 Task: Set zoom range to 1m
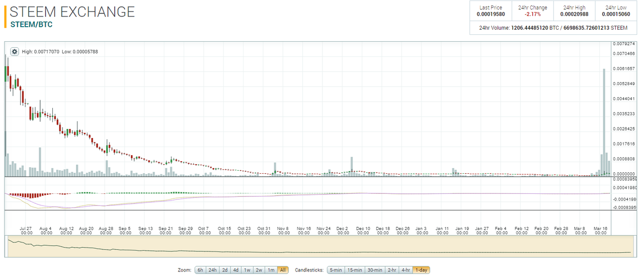[x=271, y=270]
